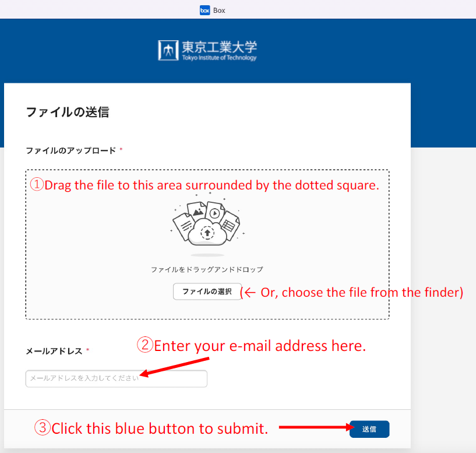Screen dimensions: 476x453
Task: Click the 東京工業大学 logo text
Action: coord(219,47)
